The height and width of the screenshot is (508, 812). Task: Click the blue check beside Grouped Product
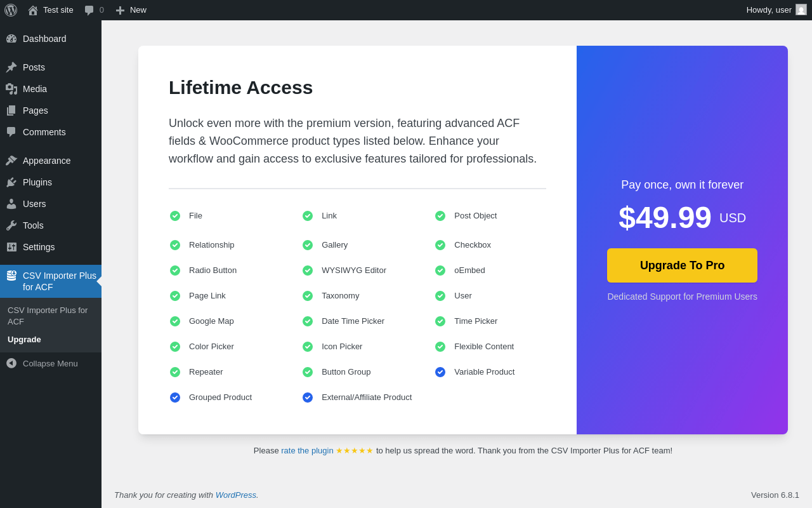point(175,398)
